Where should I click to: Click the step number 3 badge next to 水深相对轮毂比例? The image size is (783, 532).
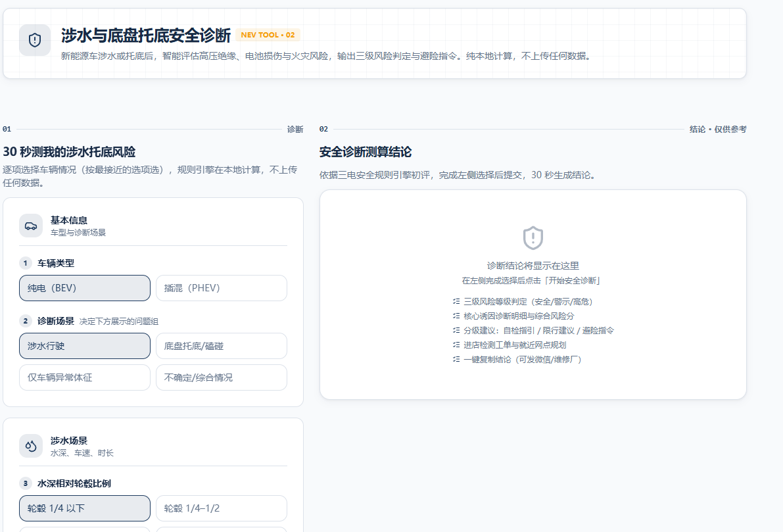click(26, 483)
